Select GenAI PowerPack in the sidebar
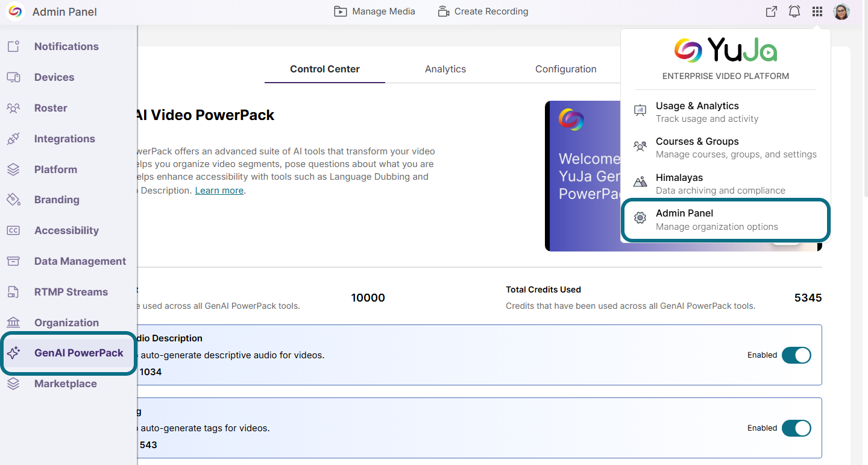The image size is (868, 465). (x=68, y=353)
